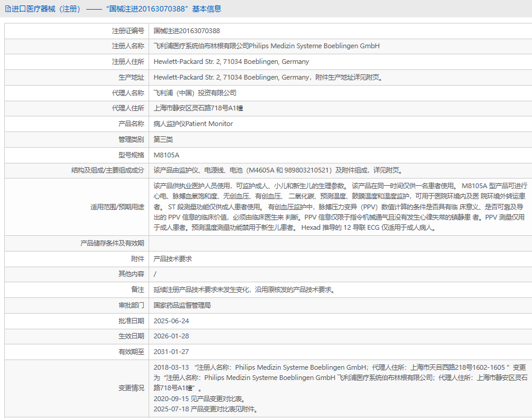Image resolution: width=532 pixels, height=418 pixels.
Task: Select the 结构及组成 description text
Action: pos(278,170)
